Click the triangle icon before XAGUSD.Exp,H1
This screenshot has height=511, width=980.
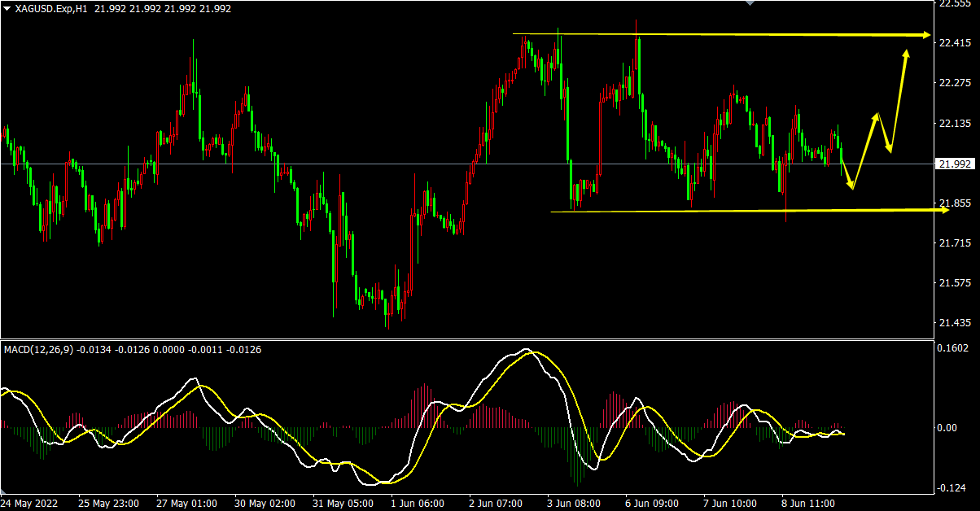(x=7, y=8)
